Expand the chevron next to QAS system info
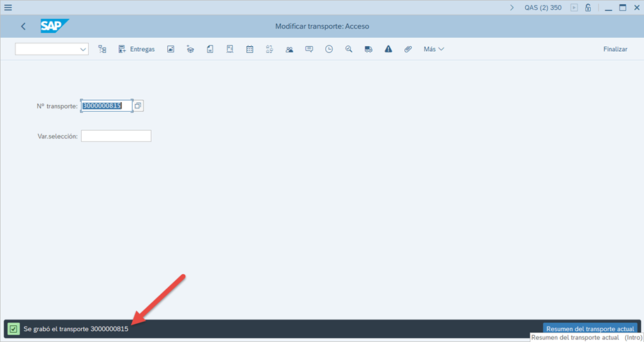 (512, 8)
